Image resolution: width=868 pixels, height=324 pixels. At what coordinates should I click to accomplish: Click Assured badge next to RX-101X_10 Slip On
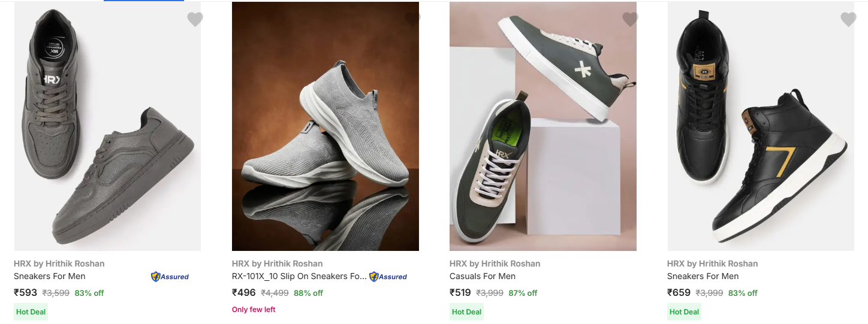pos(388,277)
